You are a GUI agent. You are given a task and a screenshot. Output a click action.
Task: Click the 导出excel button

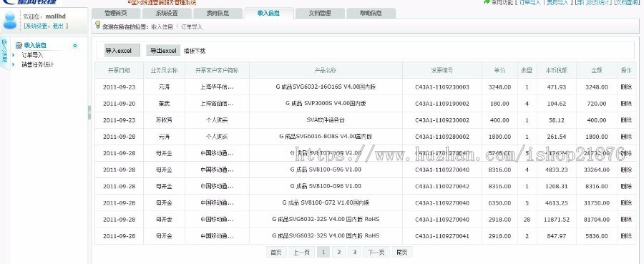[x=163, y=50]
